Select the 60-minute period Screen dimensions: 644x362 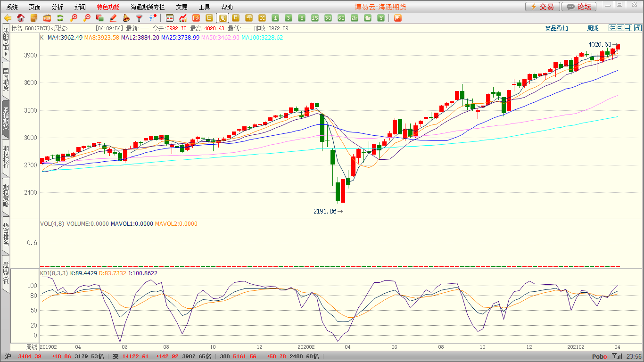point(341,18)
